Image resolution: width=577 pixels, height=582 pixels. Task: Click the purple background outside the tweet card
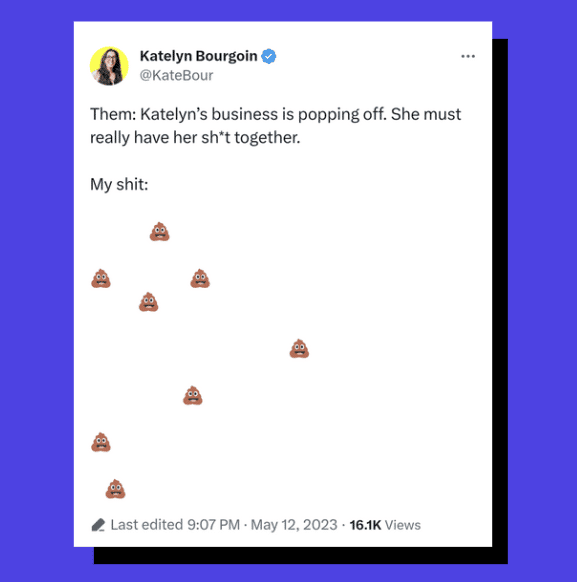[37, 297]
